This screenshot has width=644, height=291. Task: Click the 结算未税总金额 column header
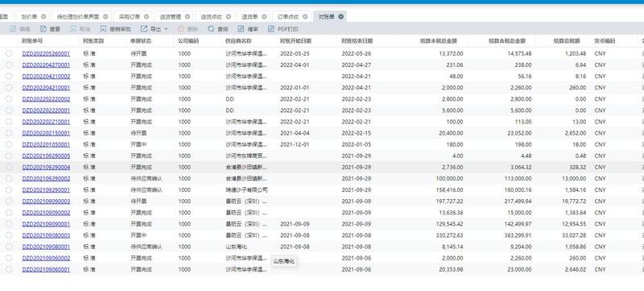tap(438, 41)
